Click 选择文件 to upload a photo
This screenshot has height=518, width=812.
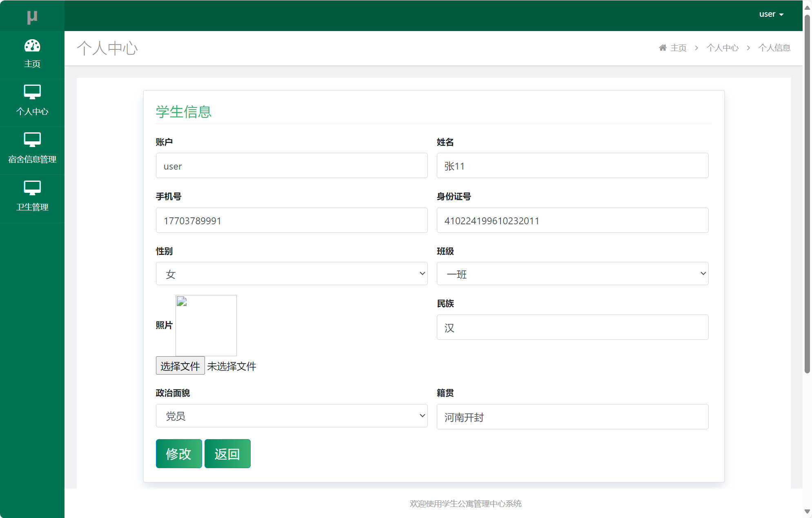(x=180, y=365)
